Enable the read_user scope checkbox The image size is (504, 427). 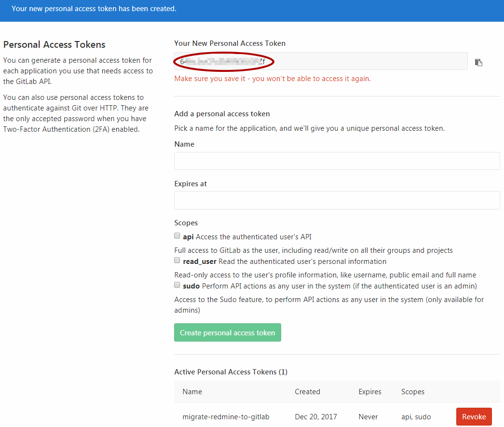177,260
